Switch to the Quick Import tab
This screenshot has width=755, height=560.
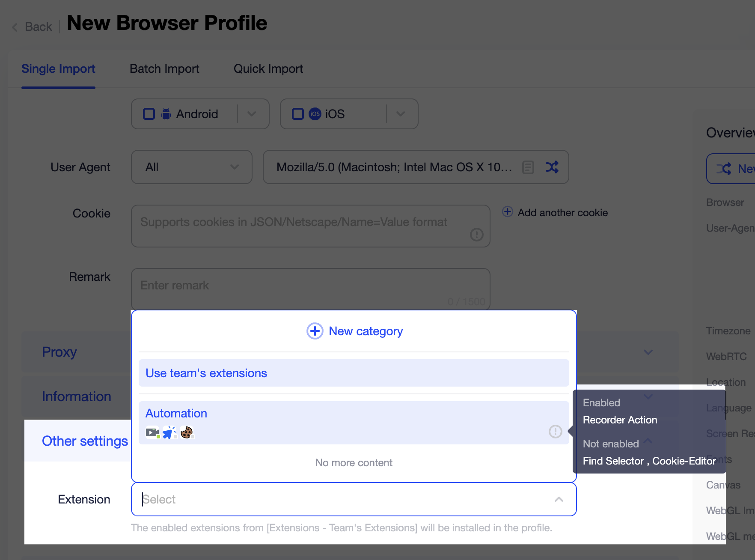click(268, 69)
